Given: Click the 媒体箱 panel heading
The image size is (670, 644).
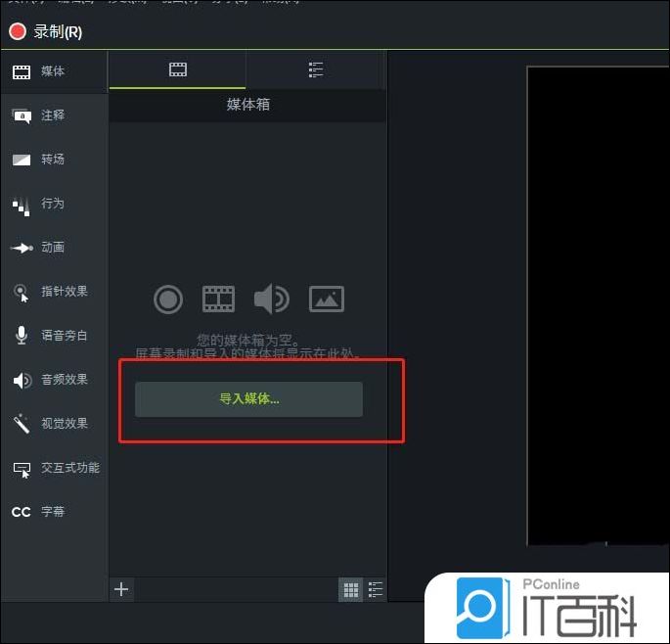Looking at the screenshot, I should pyautogui.click(x=248, y=105).
